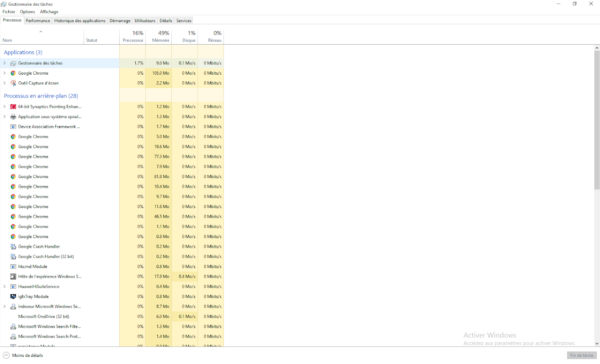Switch to Historique des applications tab

tap(80, 21)
